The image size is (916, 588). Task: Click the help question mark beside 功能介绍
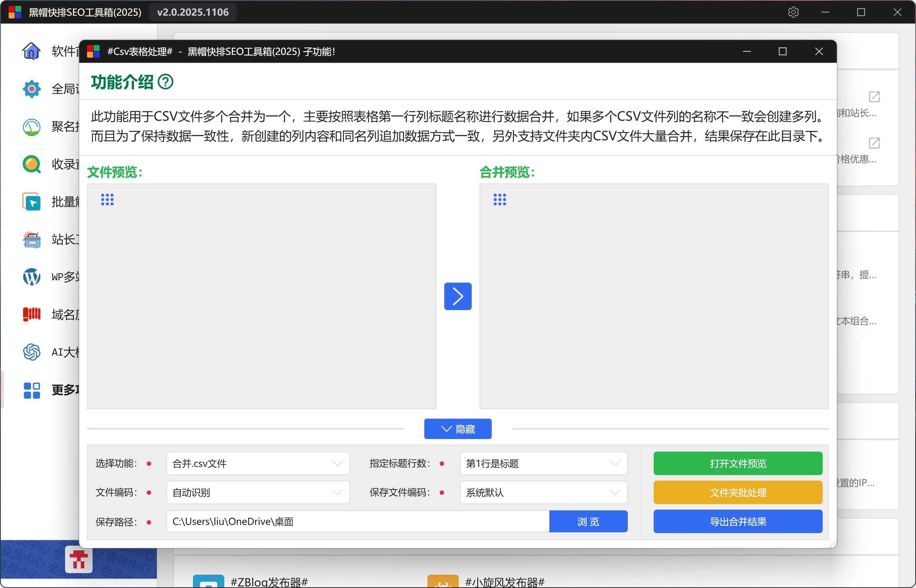pyautogui.click(x=165, y=82)
